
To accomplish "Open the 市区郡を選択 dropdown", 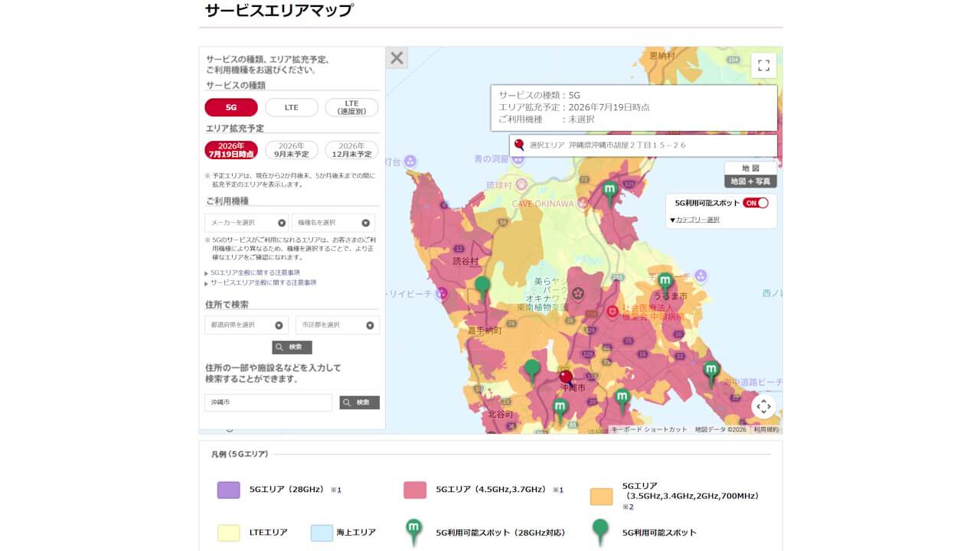I will tap(337, 324).
